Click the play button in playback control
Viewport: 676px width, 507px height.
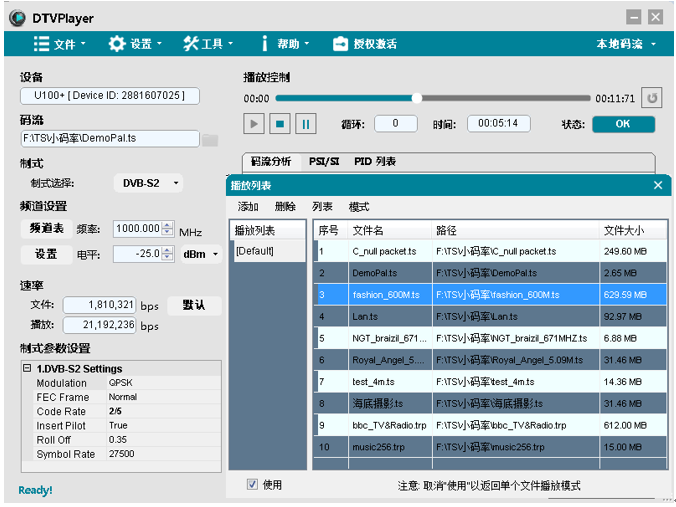[254, 124]
